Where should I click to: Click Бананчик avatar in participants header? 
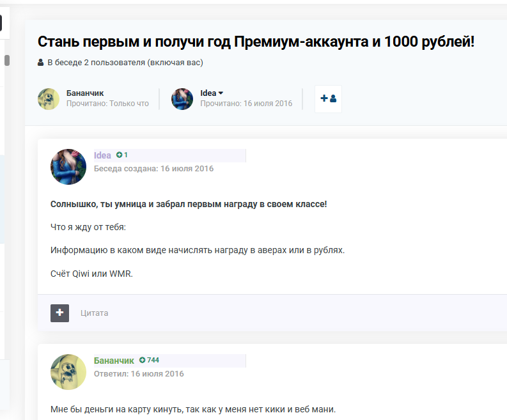49,99
